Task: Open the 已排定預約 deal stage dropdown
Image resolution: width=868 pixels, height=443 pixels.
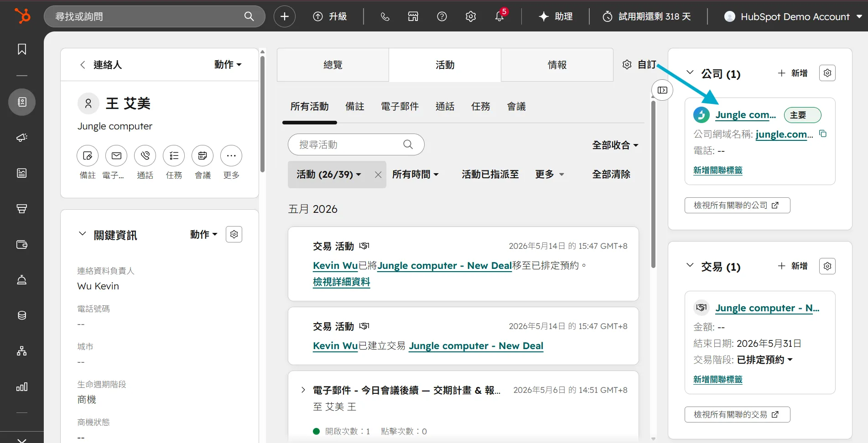Action: pyautogui.click(x=765, y=360)
